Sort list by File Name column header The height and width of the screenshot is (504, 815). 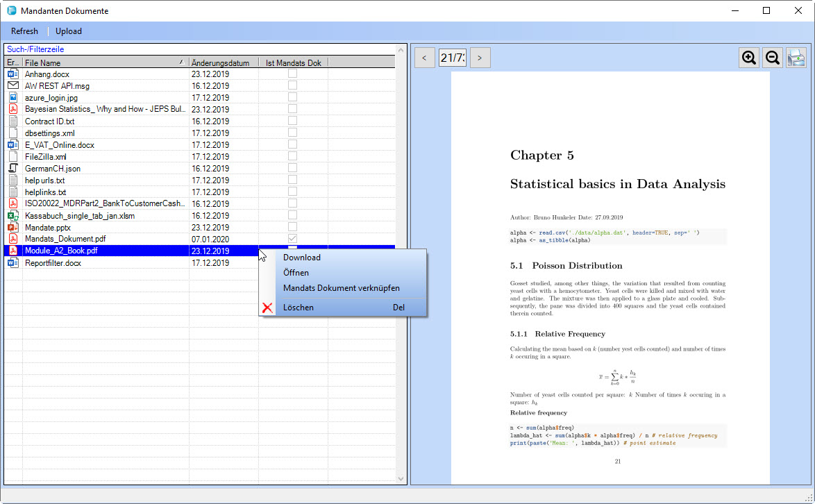pos(104,62)
